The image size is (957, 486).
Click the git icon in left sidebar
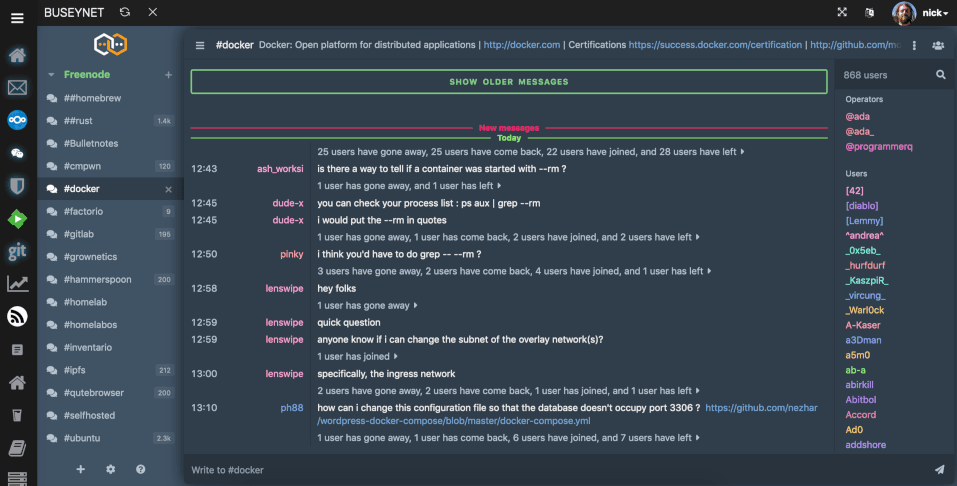click(x=17, y=251)
